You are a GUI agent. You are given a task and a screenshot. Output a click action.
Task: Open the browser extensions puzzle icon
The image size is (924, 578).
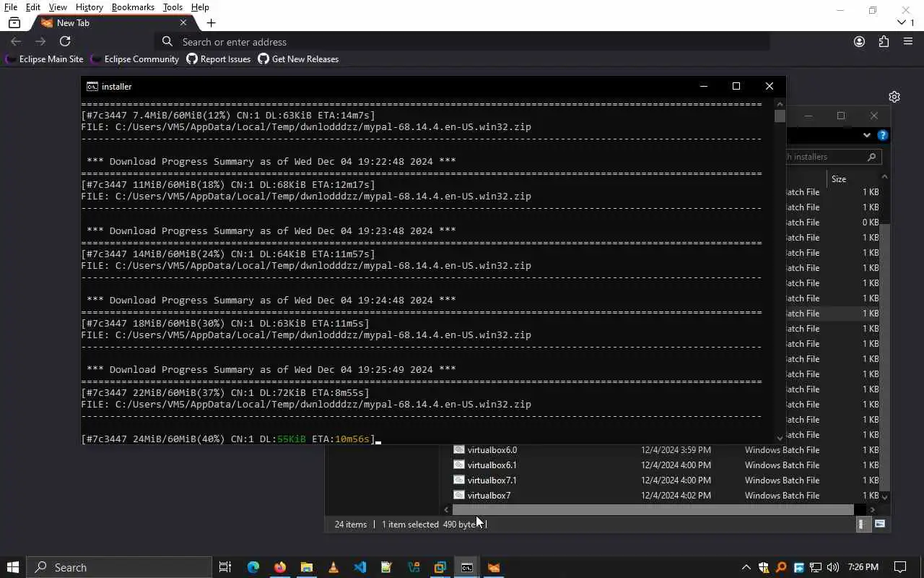(x=884, y=41)
